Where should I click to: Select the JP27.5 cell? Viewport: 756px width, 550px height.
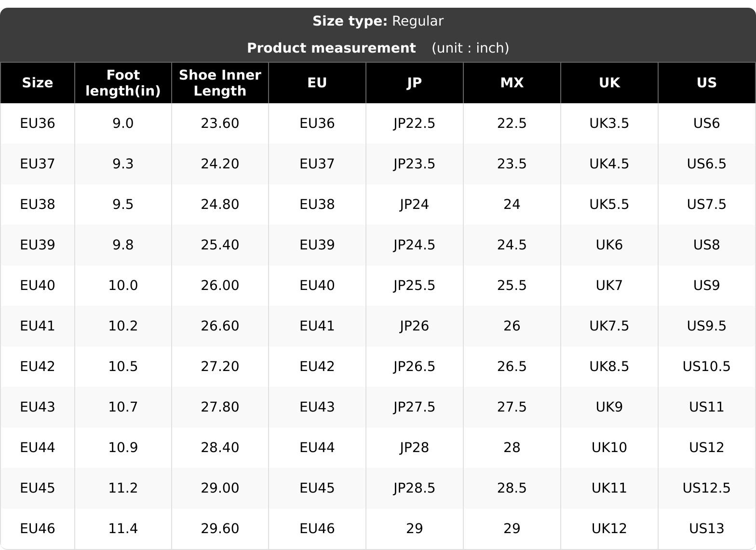(414, 407)
